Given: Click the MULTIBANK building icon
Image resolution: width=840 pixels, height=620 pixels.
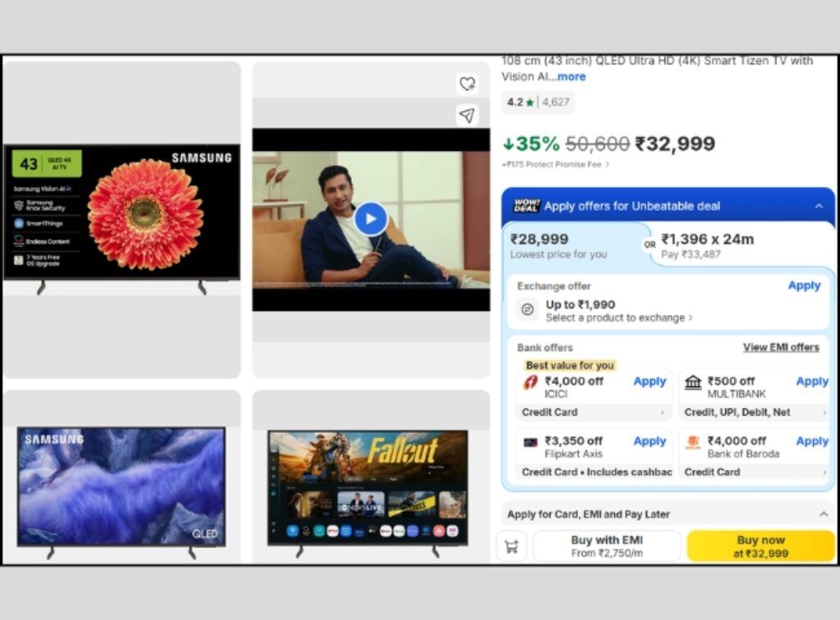Looking at the screenshot, I should pos(692,382).
